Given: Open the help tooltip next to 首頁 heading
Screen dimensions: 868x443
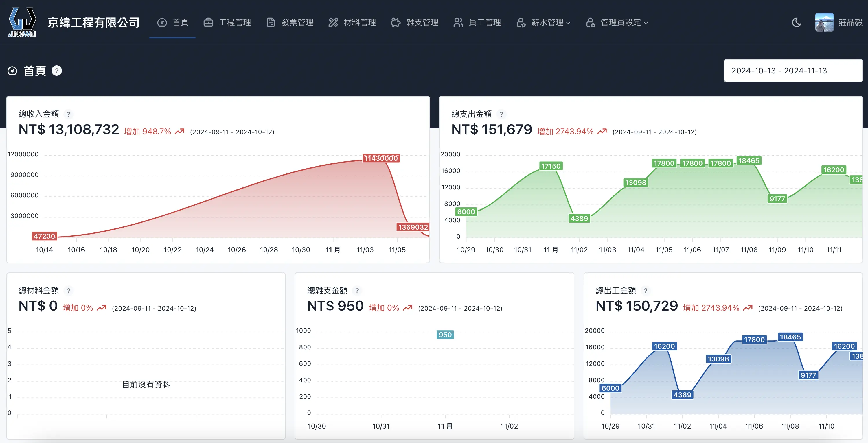Looking at the screenshot, I should (57, 70).
